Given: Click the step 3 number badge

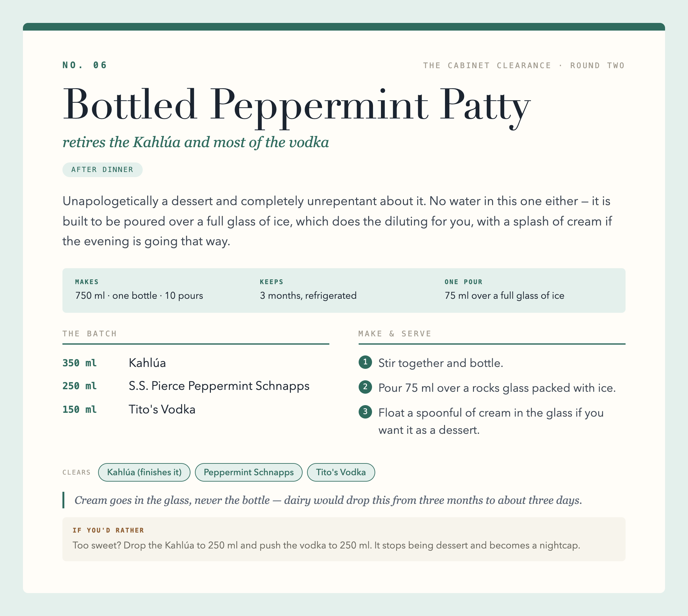Looking at the screenshot, I should (365, 412).
